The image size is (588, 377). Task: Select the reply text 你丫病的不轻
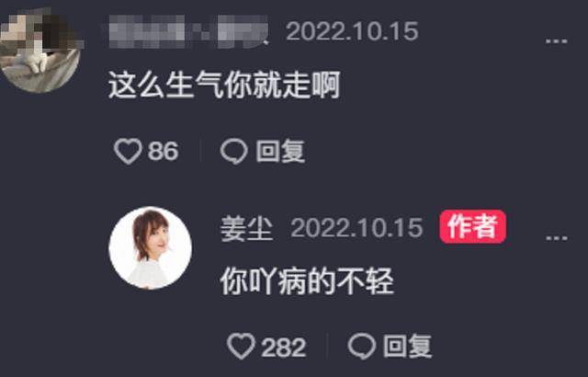click(x=306, y=281)
